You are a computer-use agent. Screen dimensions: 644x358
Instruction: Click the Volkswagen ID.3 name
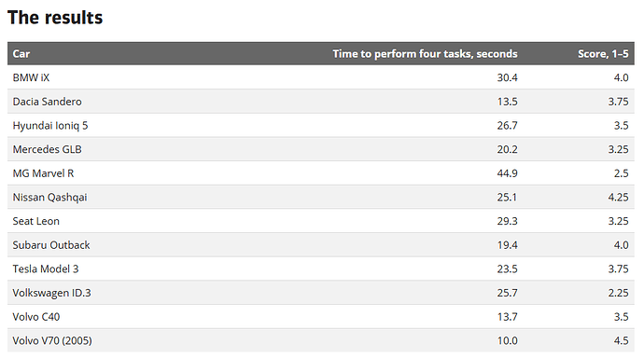pyautogui.click(x=51, y=293)
